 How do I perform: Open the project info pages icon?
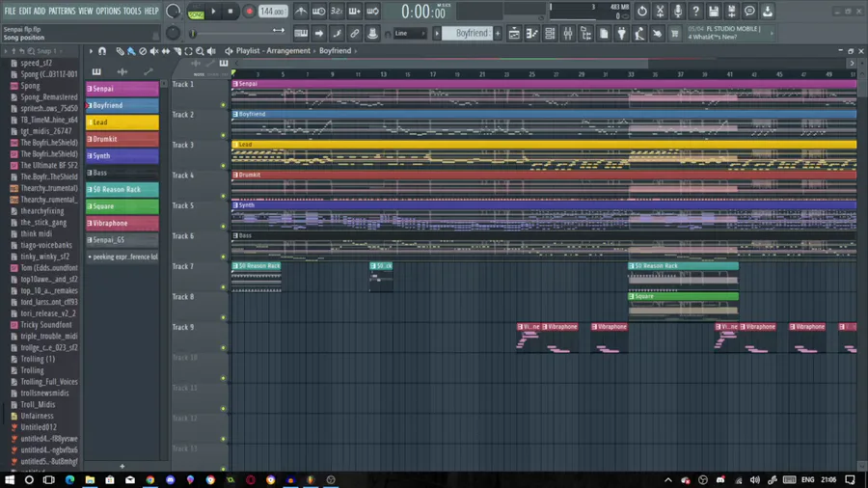(604, 34)
